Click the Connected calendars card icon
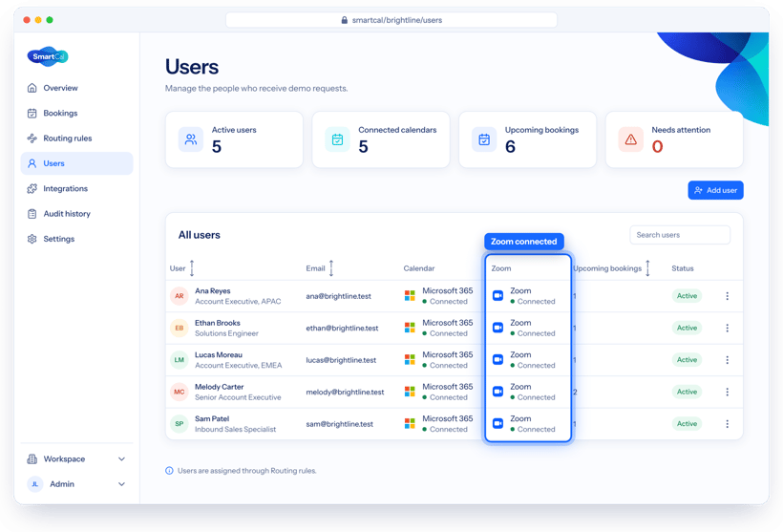The height and width of the screenshot is (532, 783). tap(338, 139)
